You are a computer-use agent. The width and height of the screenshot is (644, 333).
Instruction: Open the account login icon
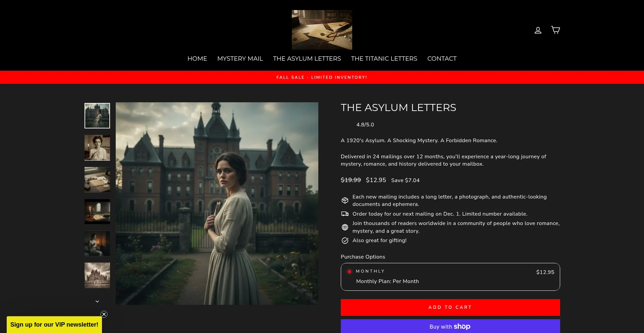coord(538,30)
